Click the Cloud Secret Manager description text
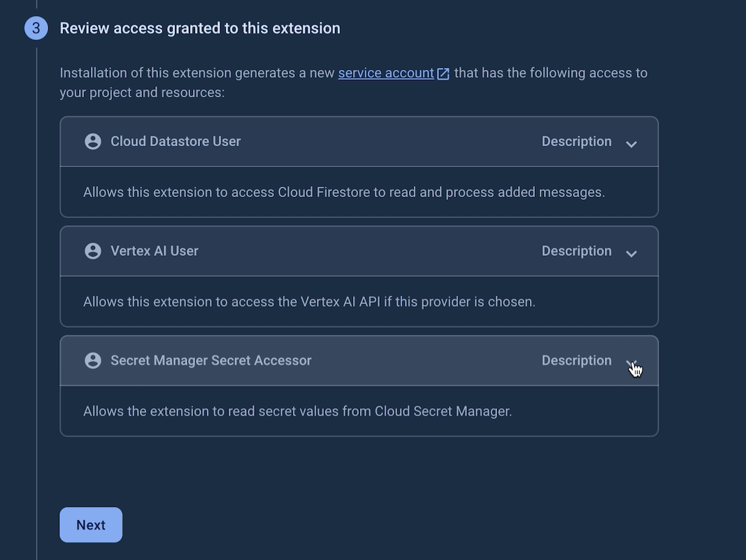 [x=297, y=411]
